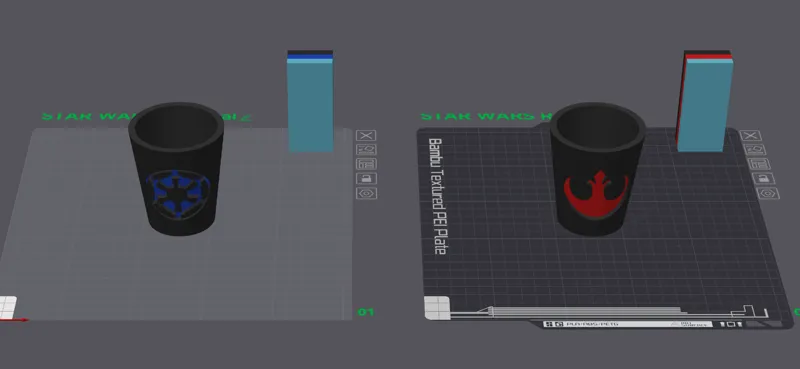Select the prime tower on plate 01
Viewport: 800px width, 369px height.
310,101
